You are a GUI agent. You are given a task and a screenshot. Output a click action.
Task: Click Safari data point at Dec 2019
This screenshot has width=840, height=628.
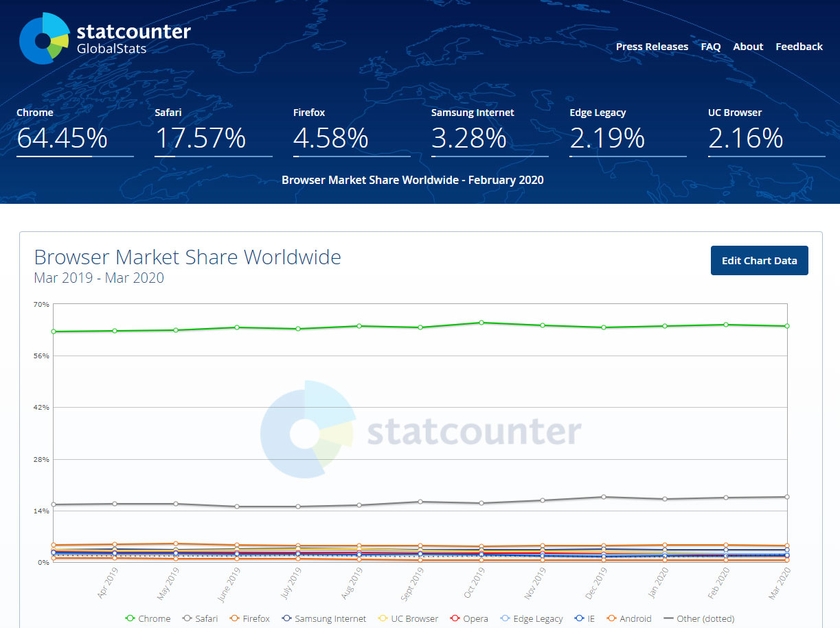604,497
